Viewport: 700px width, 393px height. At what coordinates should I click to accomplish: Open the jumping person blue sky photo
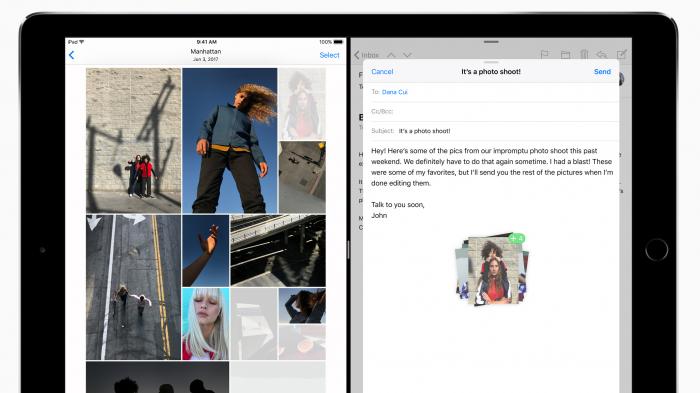229,140
